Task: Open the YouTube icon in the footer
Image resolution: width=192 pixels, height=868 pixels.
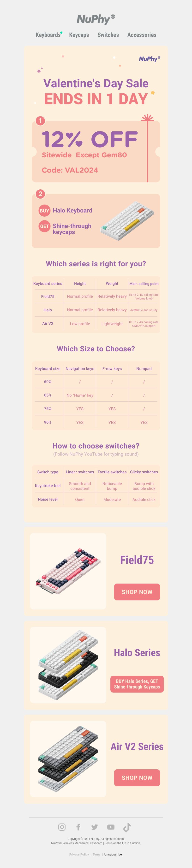Action: pyautogui.click(x=111, y=827)
